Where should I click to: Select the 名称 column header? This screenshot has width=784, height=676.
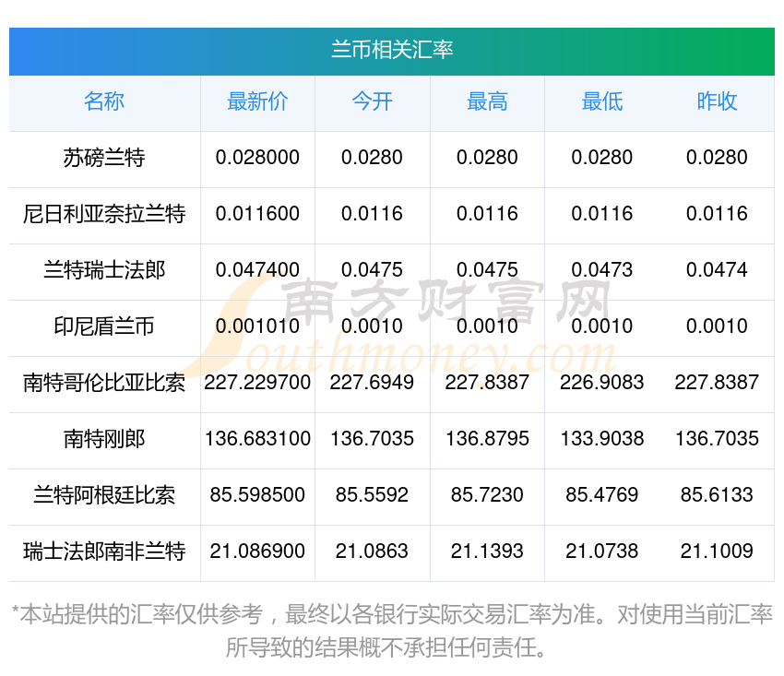tap(104, 102)
